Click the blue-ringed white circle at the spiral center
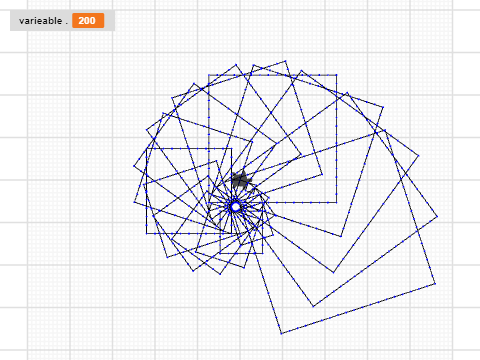 point(236,207)
